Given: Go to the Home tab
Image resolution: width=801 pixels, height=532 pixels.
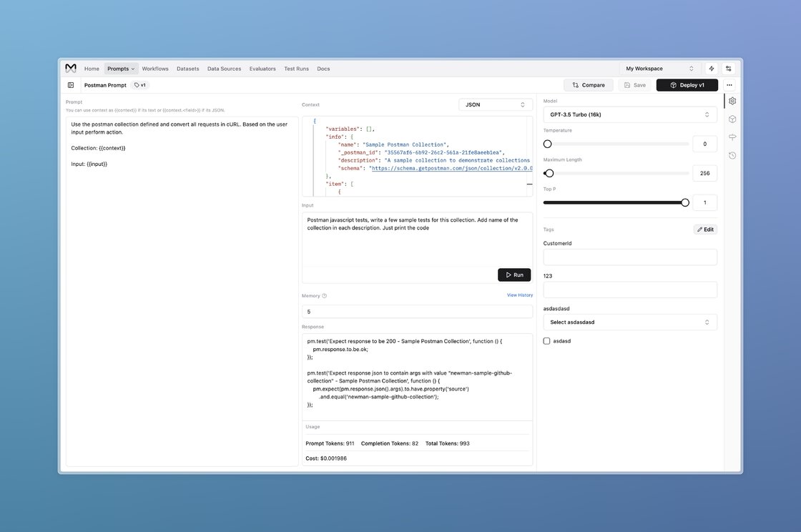Looking at the screenshot, I should (x=92, y=69).
